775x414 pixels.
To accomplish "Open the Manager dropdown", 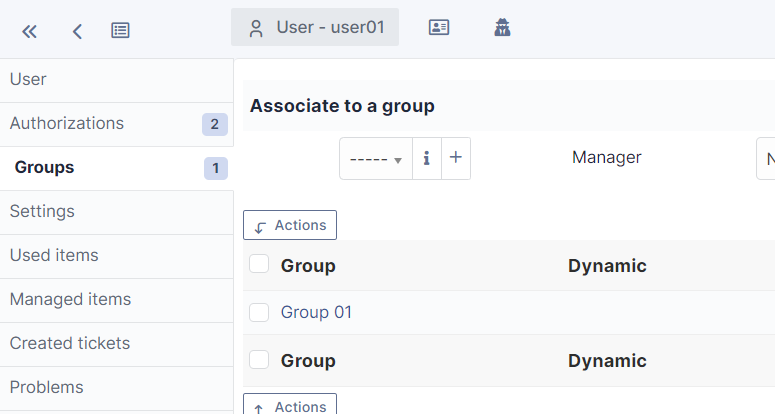I will pyautogui.click(x=766, y=159).
